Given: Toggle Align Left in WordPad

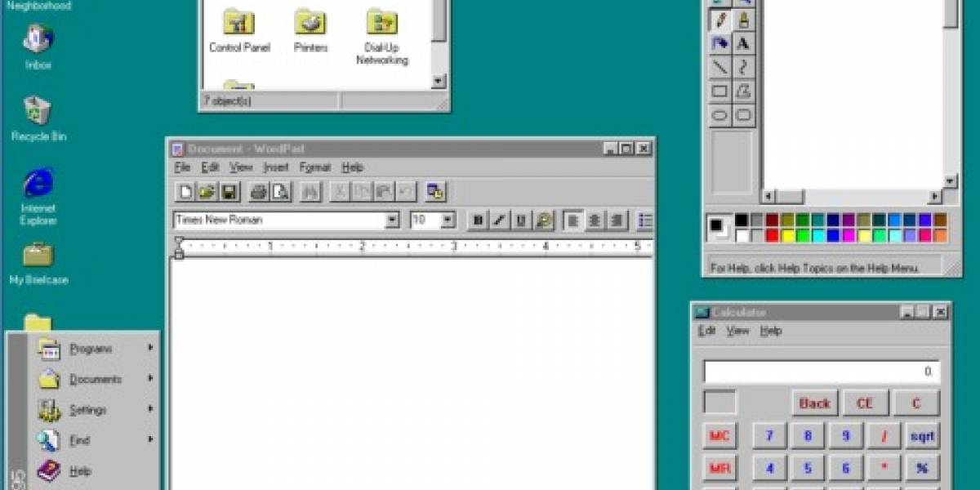Looking at the screenshot, I should pos(574,220).
